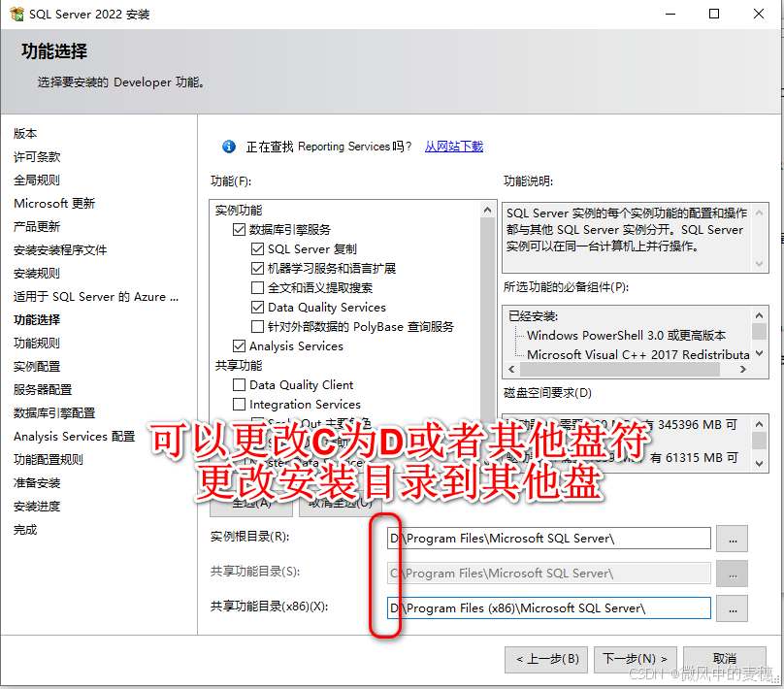Select 实例功能 group header in feature list
784x689 pixels.
pyautogui.click(x=239, y=210)
